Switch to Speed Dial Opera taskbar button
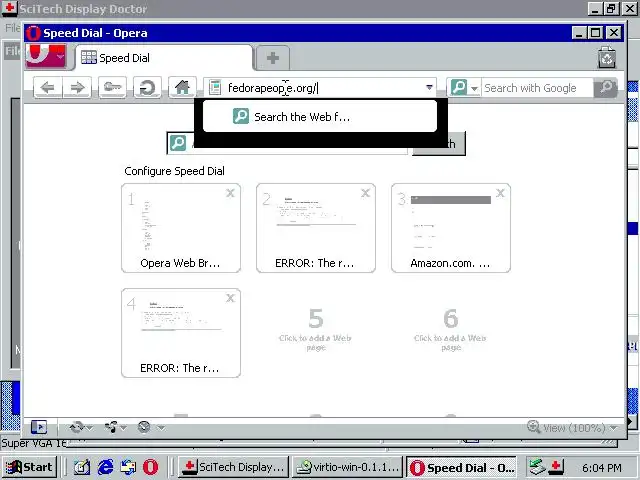The height and width of the screenshot is (480, 640). (x=462, y=467)
